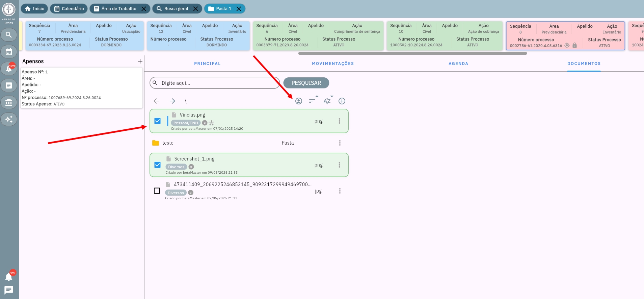Click the courthouse icon in left sidebar

9,102
